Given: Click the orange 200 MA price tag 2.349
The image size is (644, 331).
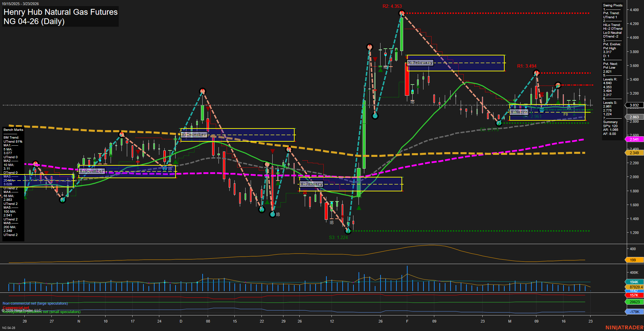Looking at the screenshot, I should [x=634, y=153].
